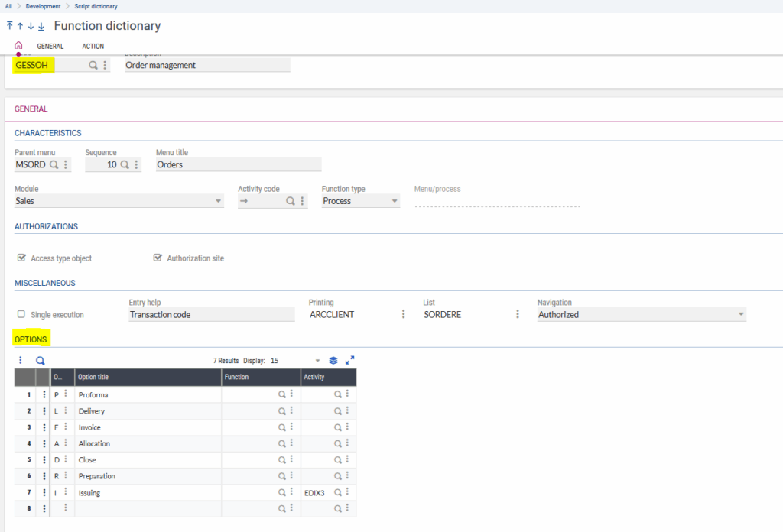Screen dimensions: 783x532
Task: Open the three-dot actions menu on the Options grid
Action: click(x=20, y=360)
